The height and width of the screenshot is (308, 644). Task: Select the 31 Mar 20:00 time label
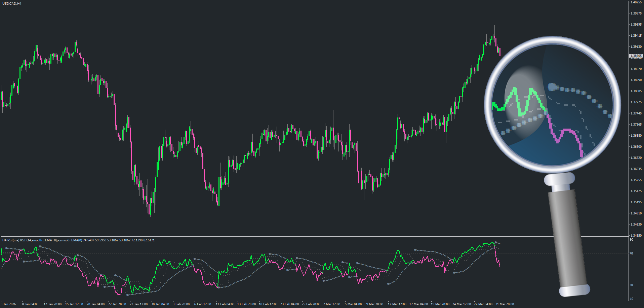pyautogui.click(x=505, y=304)
